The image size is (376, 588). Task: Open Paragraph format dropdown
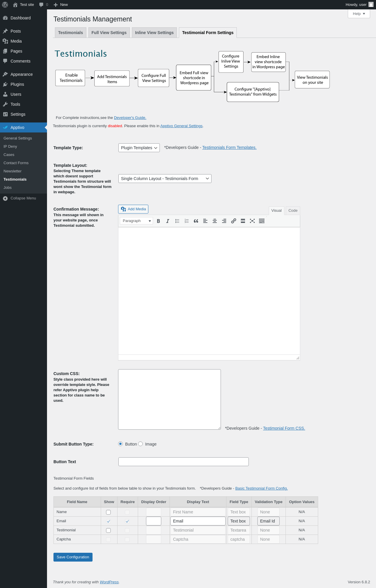point(136,221)
